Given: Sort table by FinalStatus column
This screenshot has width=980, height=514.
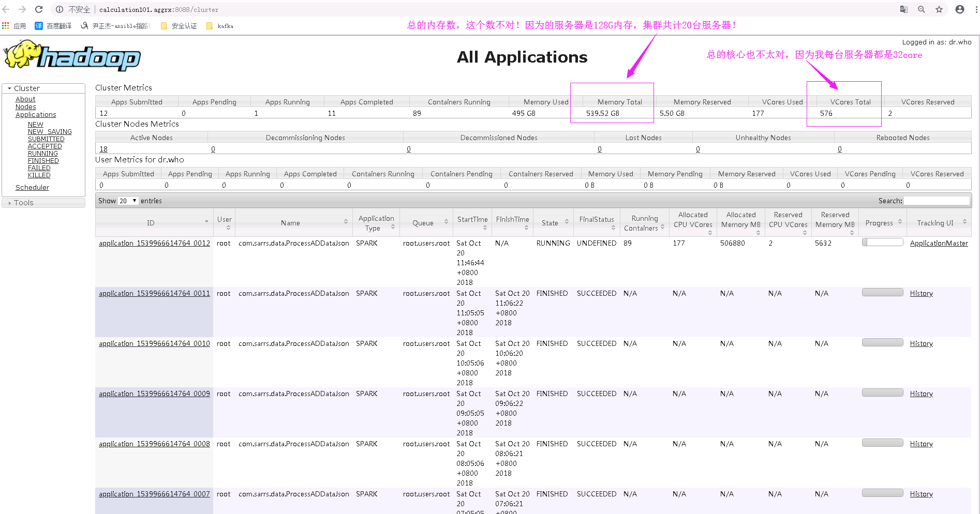Looking at the screenshot, I should (x=613, y=228).
